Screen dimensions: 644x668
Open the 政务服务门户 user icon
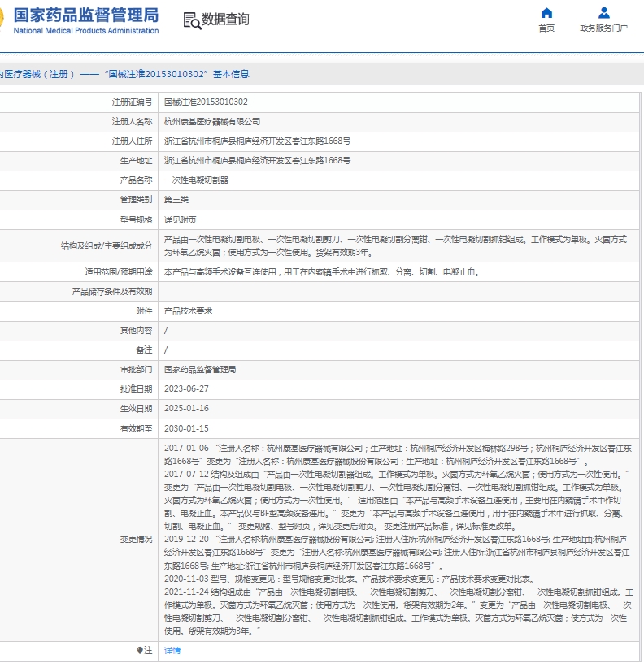(x=603, y=13)
